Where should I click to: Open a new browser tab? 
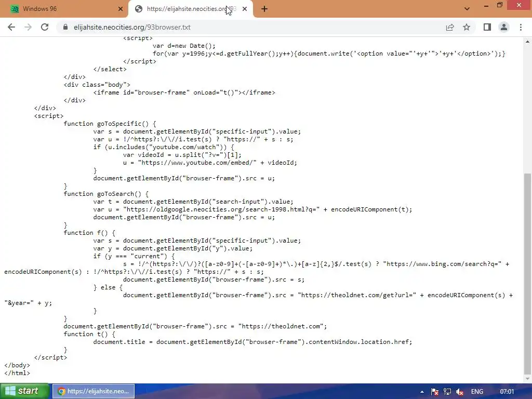tap(264, 9)
